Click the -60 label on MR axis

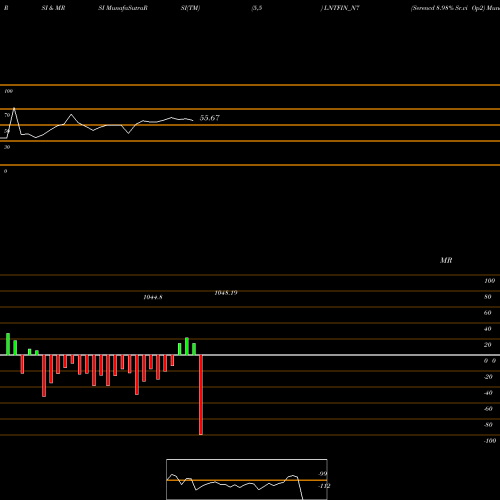[x=488, y=409]
